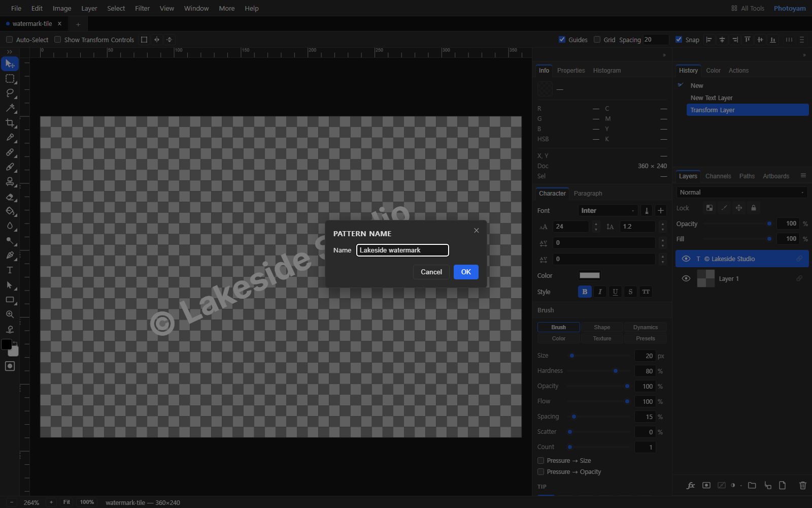812x508 pixels.
Task: Select the Magic Wand tool
Action: tap(10, 108)
